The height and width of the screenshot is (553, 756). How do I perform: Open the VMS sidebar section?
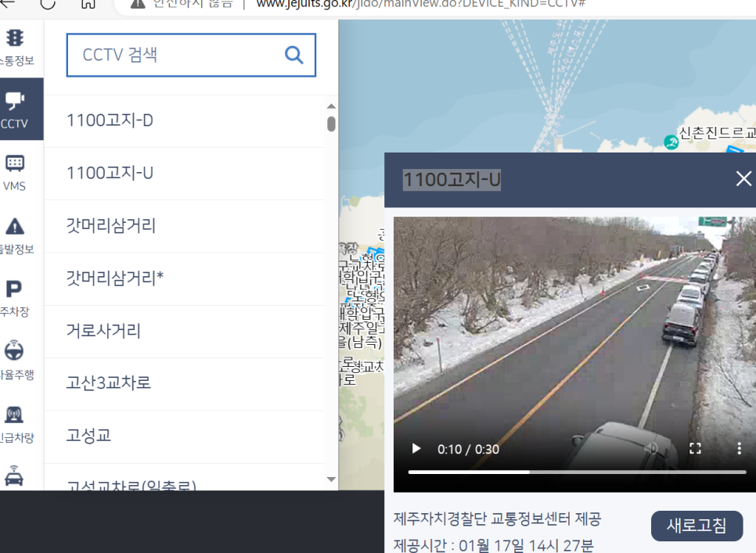tap(14, 173)
